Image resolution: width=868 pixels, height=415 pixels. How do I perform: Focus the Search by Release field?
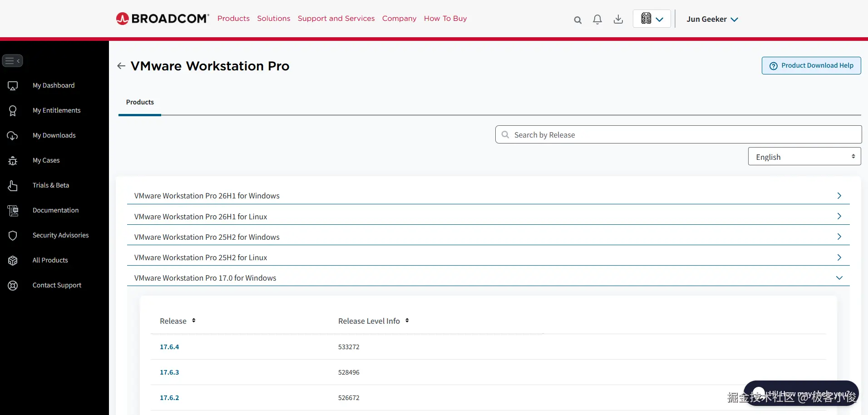coord(678,134)
